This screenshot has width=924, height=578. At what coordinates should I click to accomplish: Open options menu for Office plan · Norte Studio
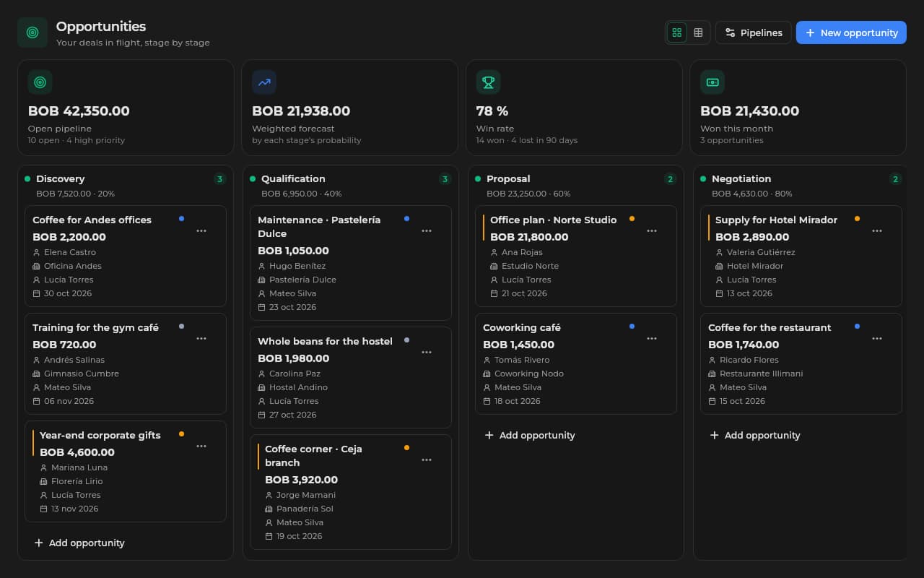652,231
